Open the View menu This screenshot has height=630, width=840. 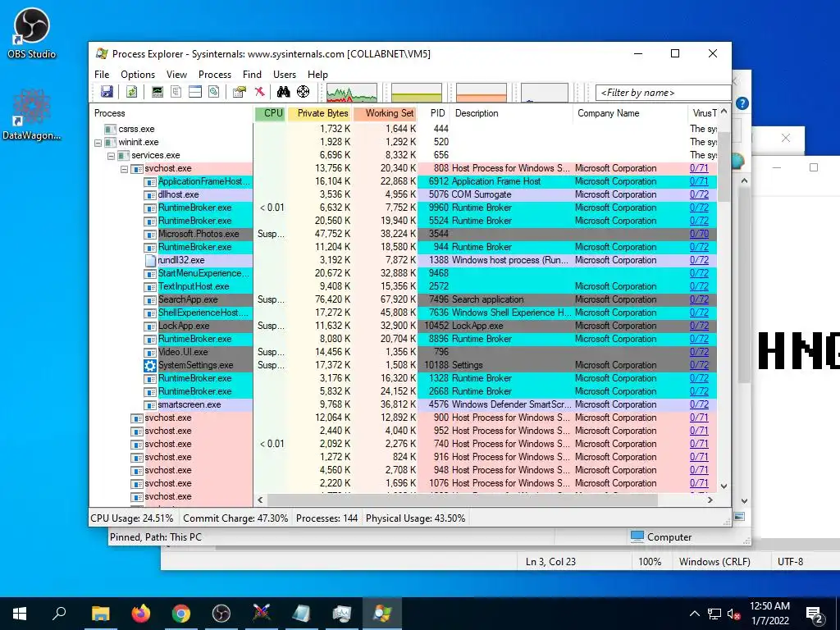[x=176, y=75]
